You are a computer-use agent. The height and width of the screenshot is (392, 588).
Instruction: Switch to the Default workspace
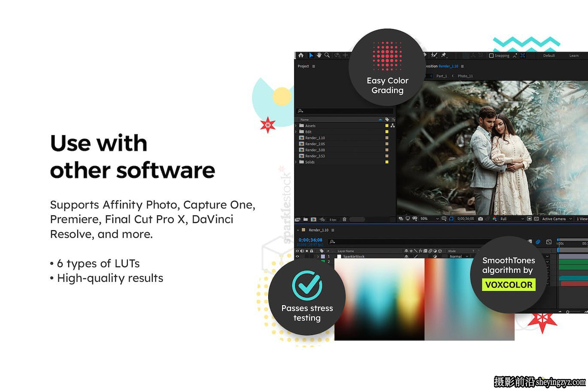point(549,55)
